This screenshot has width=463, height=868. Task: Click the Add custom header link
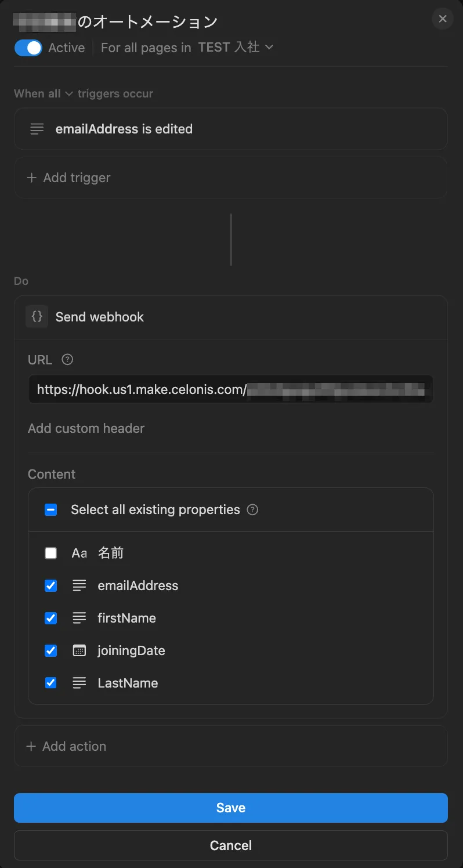coord(86,428)
